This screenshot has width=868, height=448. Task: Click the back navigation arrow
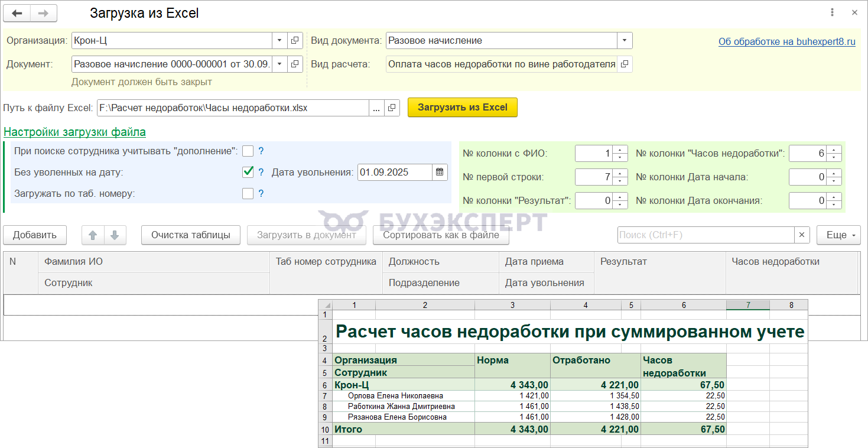click(x=17, y=13)
